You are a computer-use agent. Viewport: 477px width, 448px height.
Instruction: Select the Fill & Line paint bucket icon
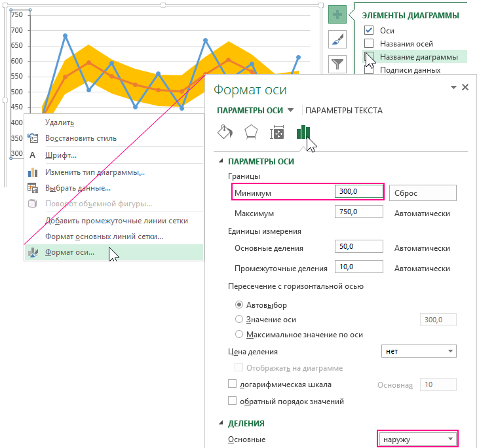pos(224,132)
